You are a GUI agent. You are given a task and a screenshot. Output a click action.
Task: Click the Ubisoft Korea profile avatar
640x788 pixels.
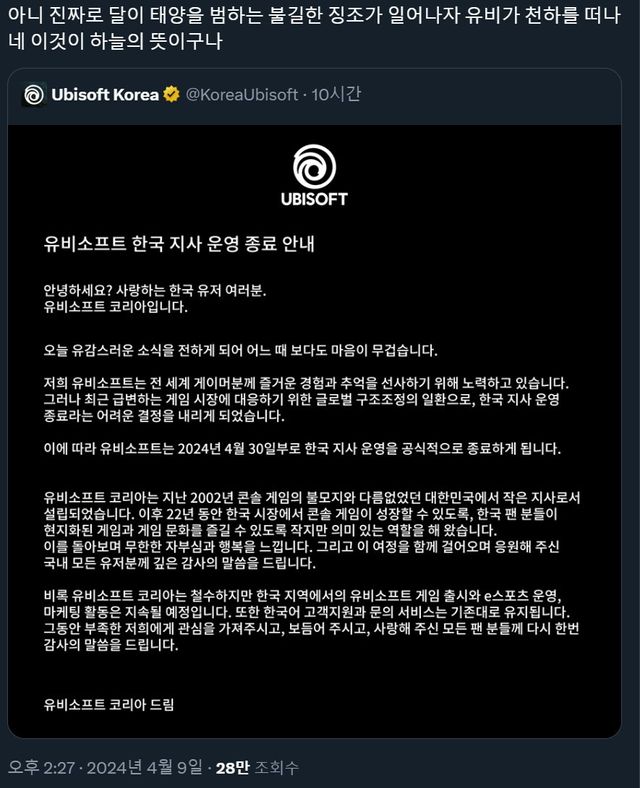(x=34, y=94)
